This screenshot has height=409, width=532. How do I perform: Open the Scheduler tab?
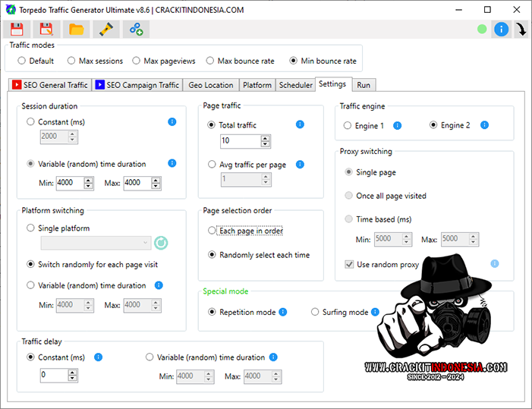coord(295,85)
